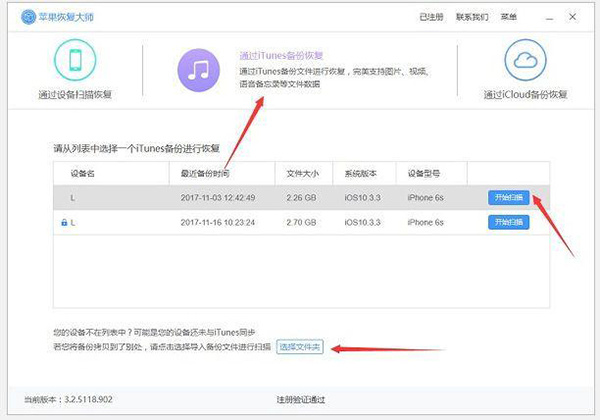Click 联系我们 in the title bar
600x420 pixels.
point(472,19)
